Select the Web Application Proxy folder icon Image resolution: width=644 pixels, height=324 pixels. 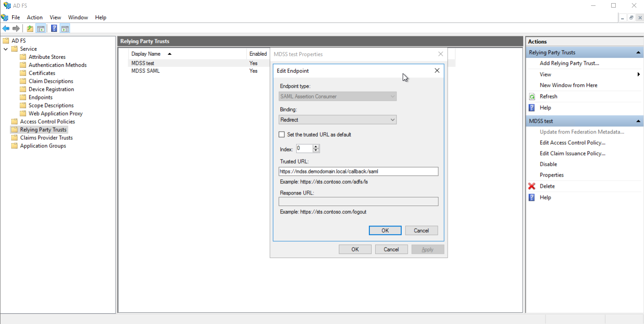(x=23, y=114)
